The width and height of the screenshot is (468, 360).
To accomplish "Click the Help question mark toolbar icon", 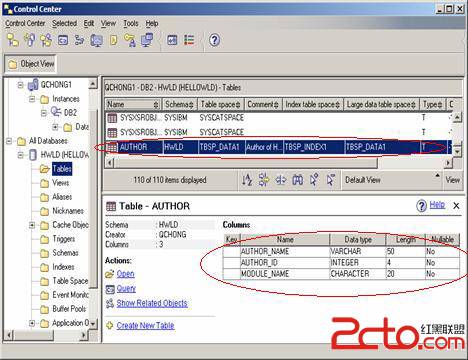I will (x=214, y=40).
